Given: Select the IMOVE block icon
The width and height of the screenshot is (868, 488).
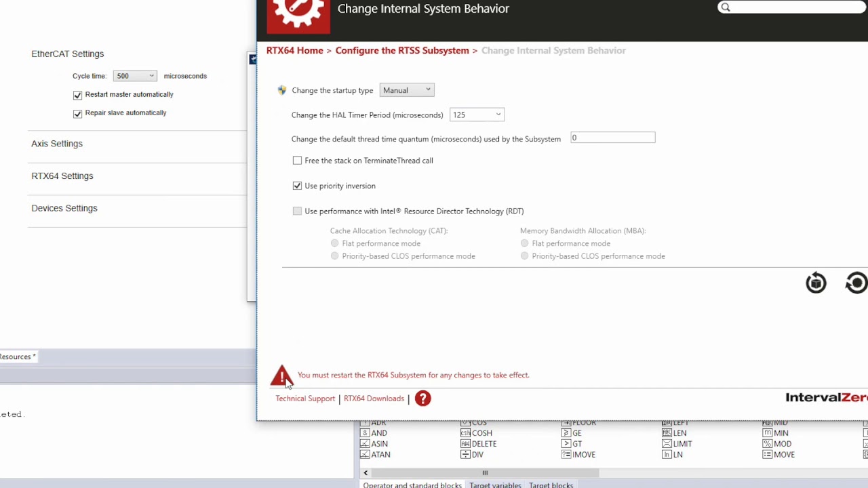Looking at the screenshot, I should point(566,455).
